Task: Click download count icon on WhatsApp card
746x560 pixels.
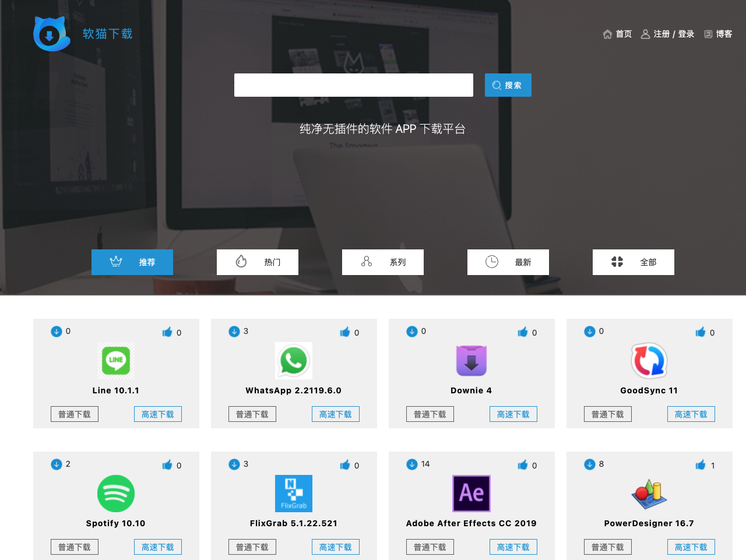Action: [234, 332]
